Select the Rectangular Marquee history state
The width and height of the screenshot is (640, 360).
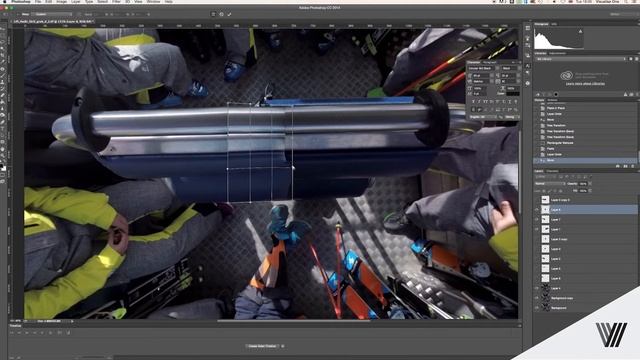point(560,143)
